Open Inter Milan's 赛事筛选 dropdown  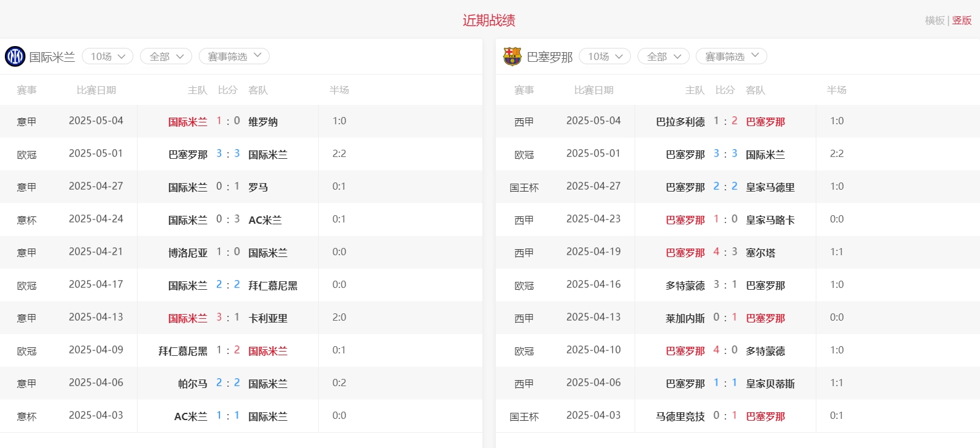coord(234,56)
